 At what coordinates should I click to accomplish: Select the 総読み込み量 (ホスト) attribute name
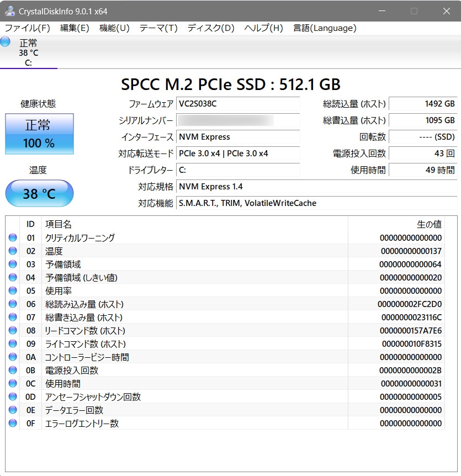(84, 304)
